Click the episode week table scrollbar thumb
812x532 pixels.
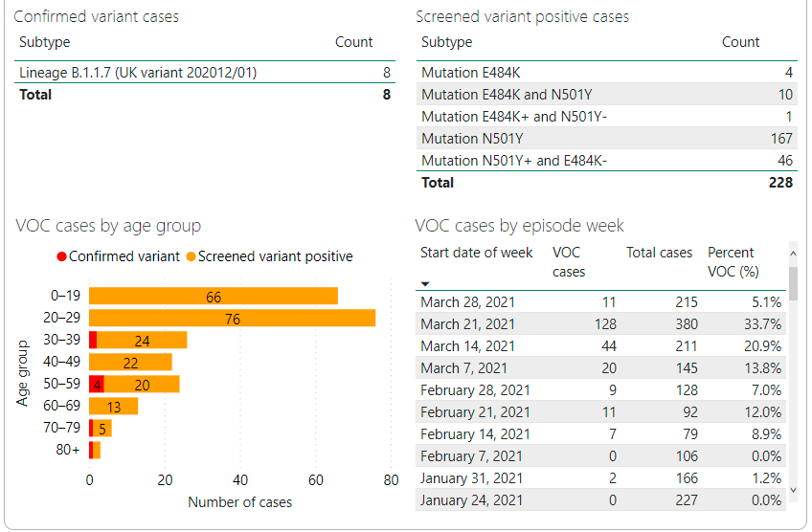click(793, 283)
